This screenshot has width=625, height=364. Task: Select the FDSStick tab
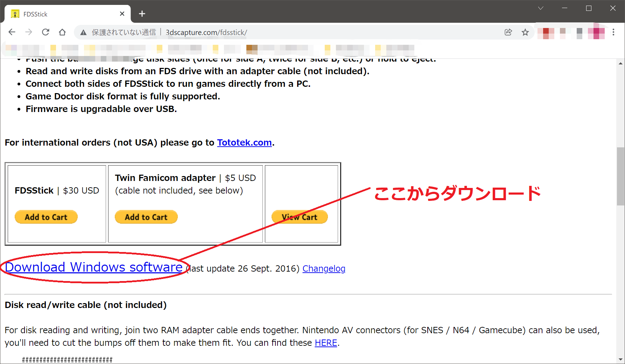[68, 14]
